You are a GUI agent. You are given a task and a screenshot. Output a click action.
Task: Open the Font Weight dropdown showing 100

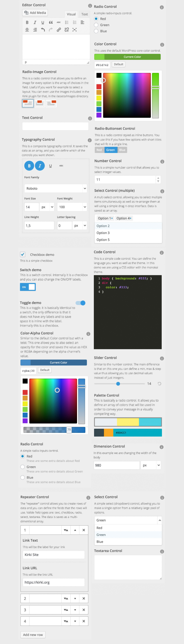click(x=72, y=207)
